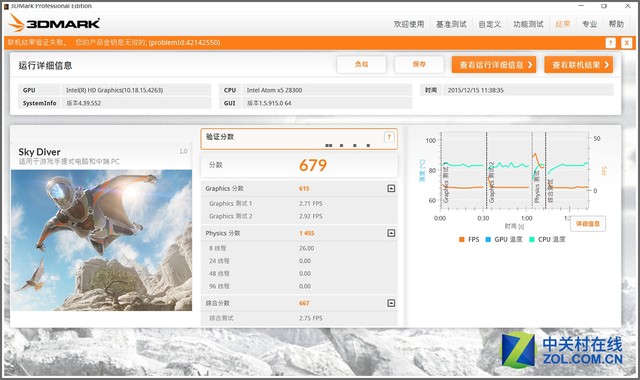Viewport: 640px width, 380px height.
Task: Click the 679 overall score
Action: [313, 165]
